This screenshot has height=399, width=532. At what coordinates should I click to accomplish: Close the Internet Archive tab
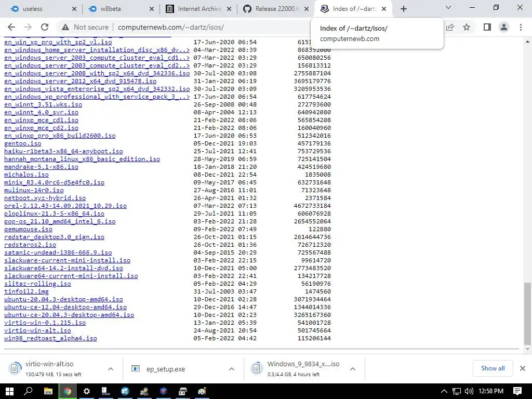tap(229, 9)
